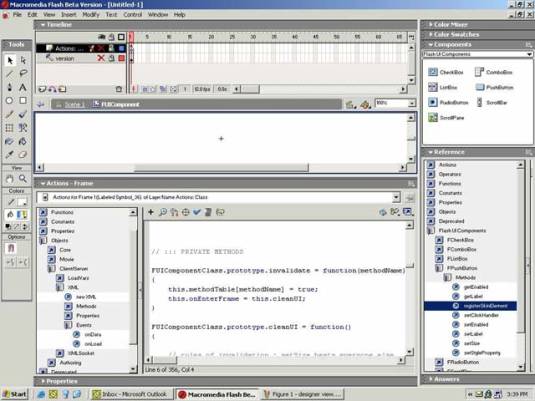This screenshot has width=535, height=401.
Task: Expand the Color Swatches panel
Action: click(431, 34)
